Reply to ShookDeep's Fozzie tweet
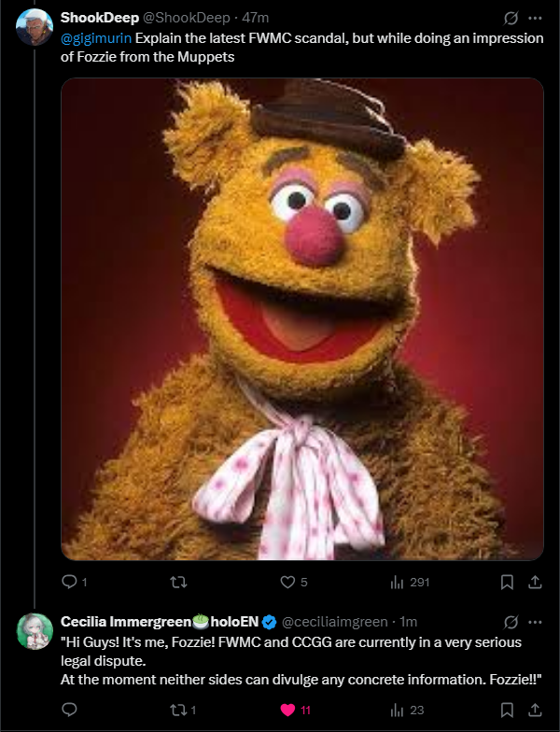 [x=69, y=583]
